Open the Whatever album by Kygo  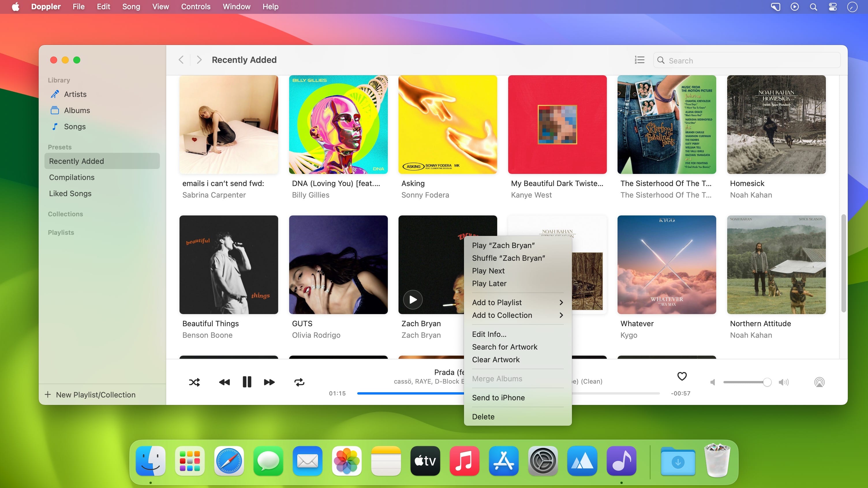pos(667,265)
